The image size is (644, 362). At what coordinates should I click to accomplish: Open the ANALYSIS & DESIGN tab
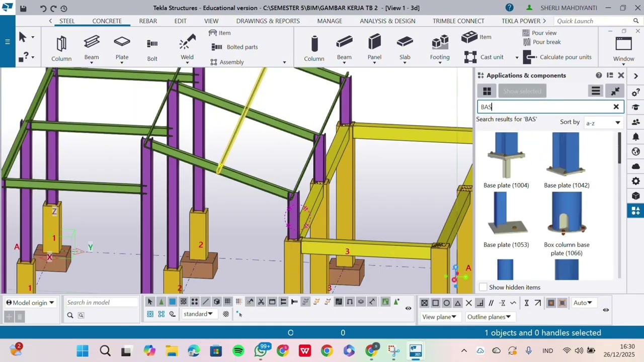[x=387, y=21]
